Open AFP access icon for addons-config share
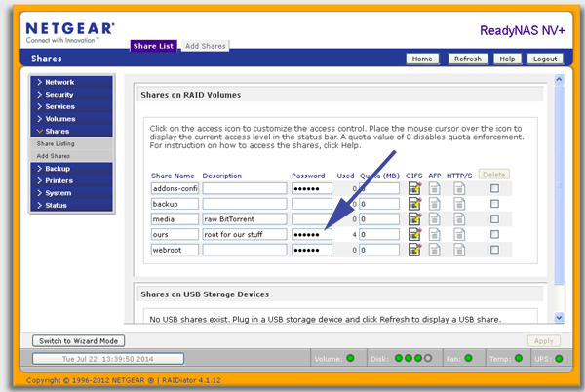 pyautogui.click(x=436, y=188)
